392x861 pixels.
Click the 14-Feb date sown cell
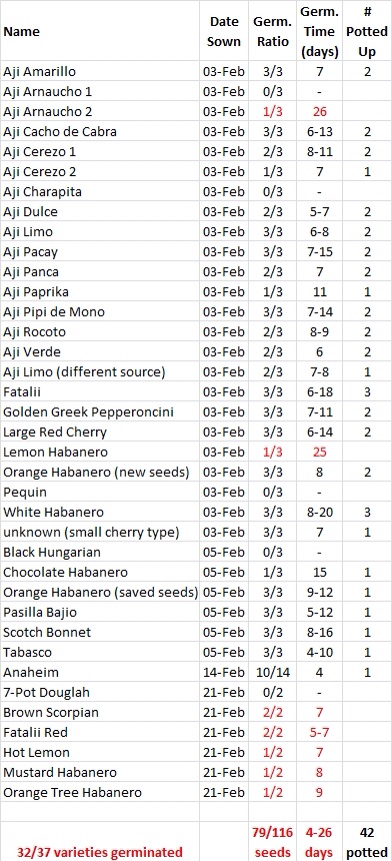224,673
